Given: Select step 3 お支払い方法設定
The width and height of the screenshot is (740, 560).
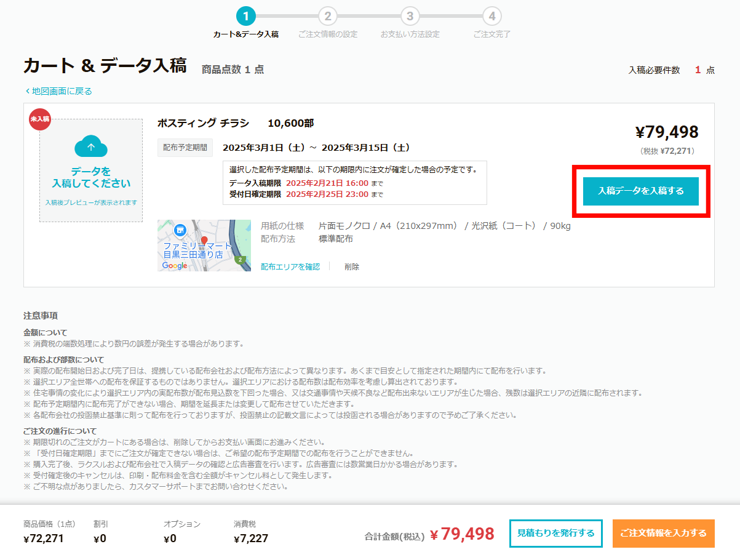Looking at the screenshot, I should pos(410,23).
